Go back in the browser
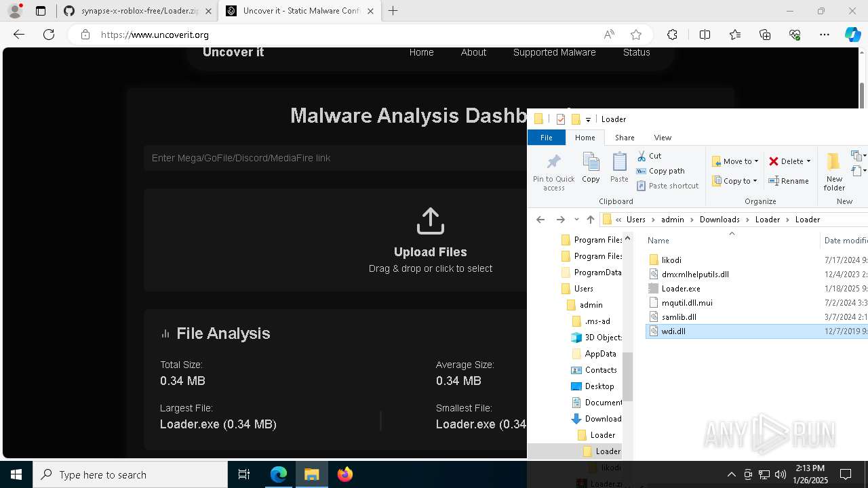This screenshot has width=868, height=488. 19,35
